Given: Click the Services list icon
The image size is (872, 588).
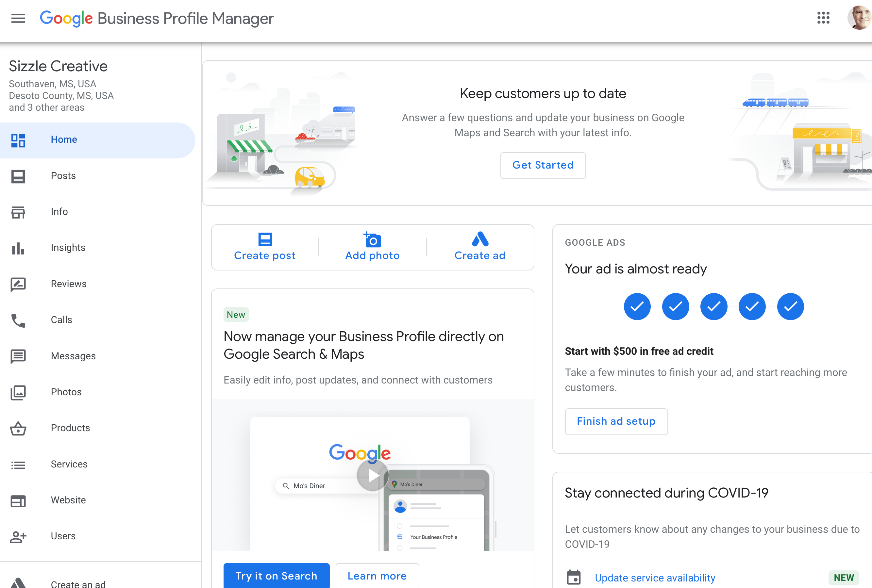Looking at the screenshot, I should click(x=18, y=465).
